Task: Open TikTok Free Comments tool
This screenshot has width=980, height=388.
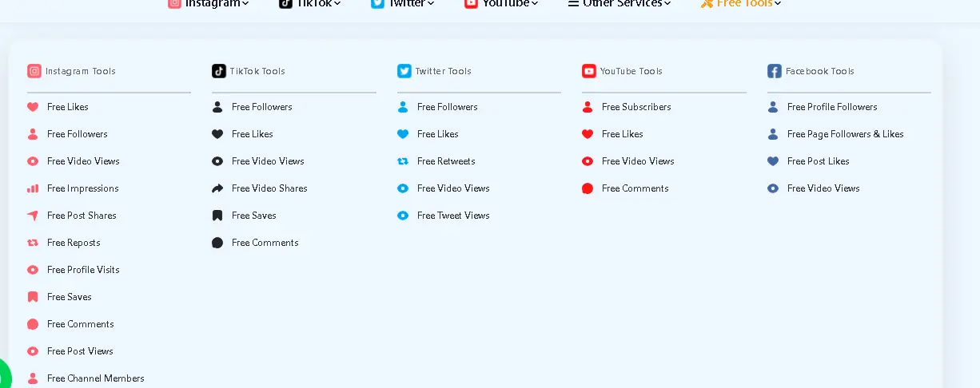Action: pyautogui.click(x=265, y=243)
